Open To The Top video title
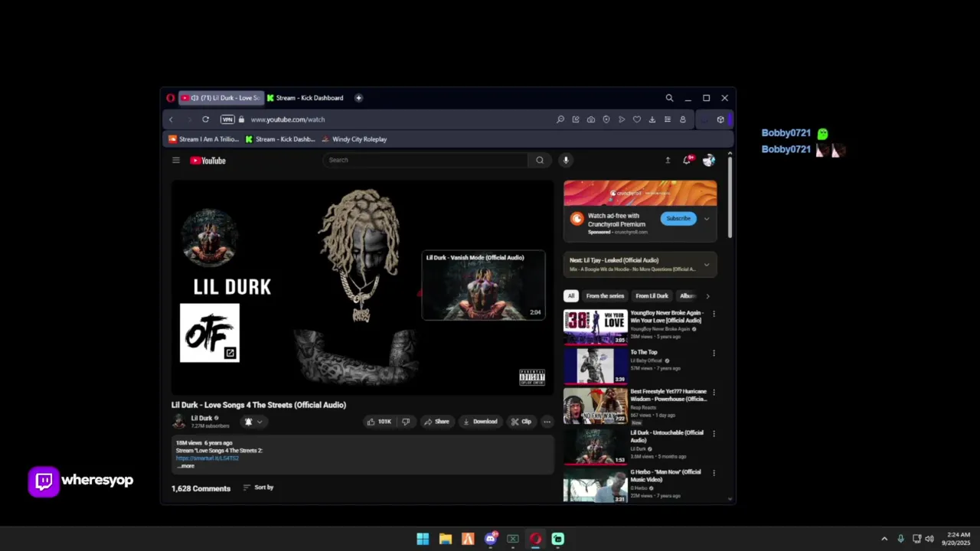Viewport: 980px width, 551px height. pos(644,353)
